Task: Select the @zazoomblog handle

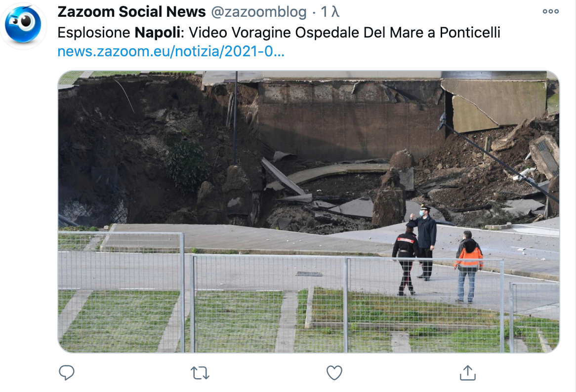Action: pyautogui.click(x=259, y=12)
